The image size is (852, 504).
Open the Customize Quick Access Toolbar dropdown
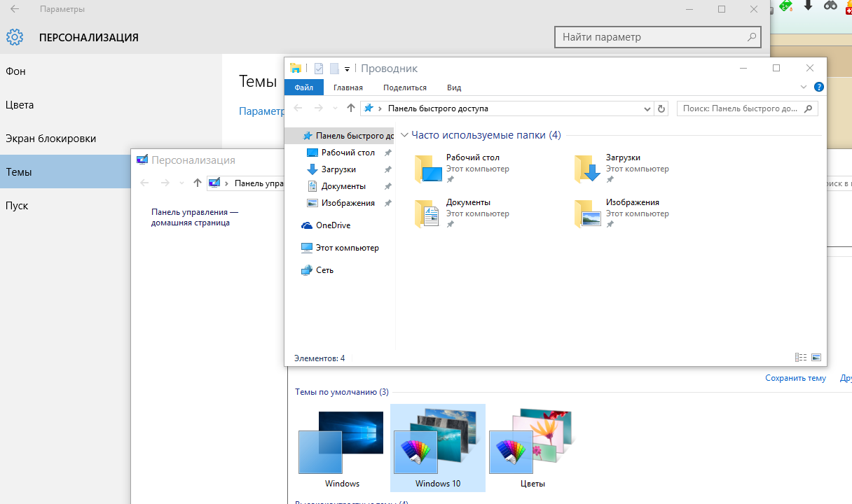click(347, 69)
